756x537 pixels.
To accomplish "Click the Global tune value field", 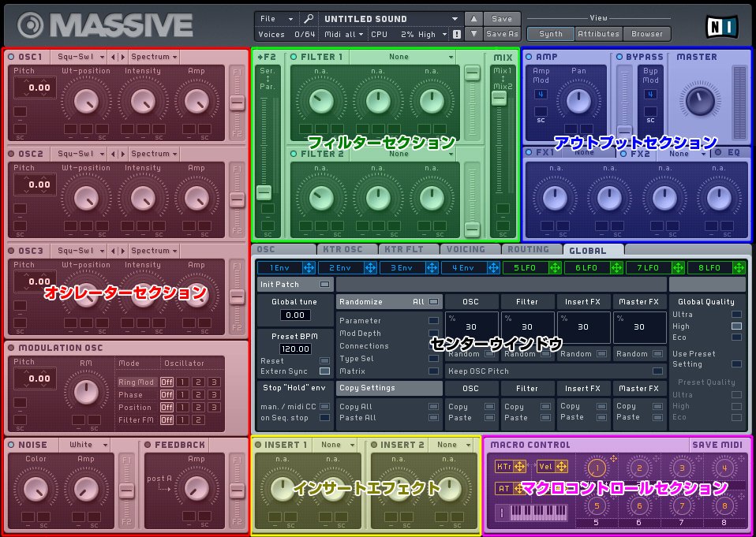I will (295, 315).
